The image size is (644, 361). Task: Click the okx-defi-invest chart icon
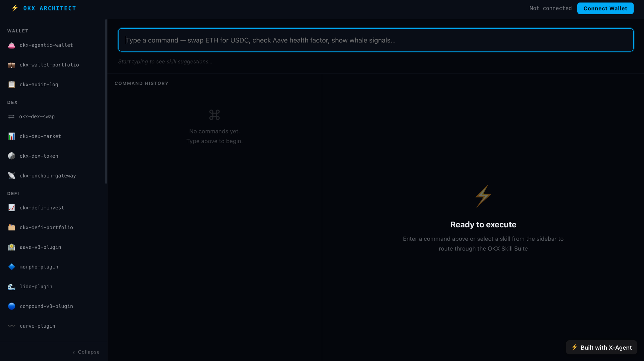[12, 208]
